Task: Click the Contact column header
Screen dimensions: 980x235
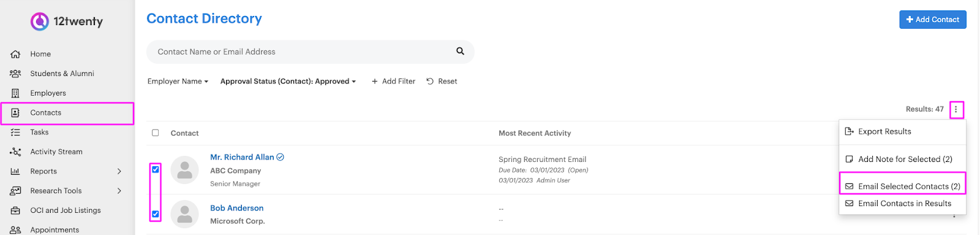Action: coord(184,133)
